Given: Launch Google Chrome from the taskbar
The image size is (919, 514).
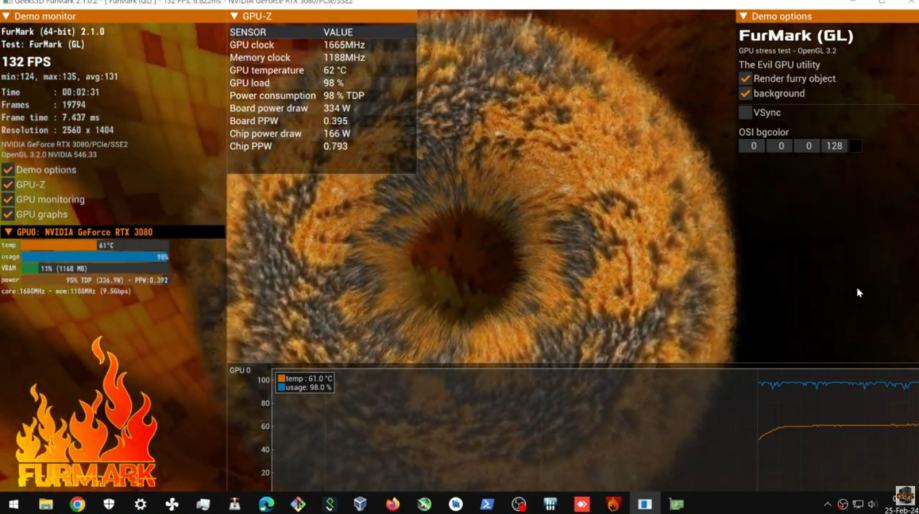Looking at the screenshot, I should click(77, 504).
